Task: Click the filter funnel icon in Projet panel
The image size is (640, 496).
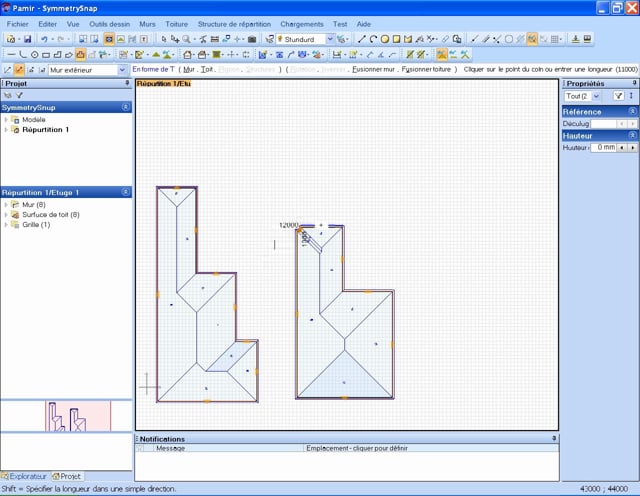Action: click(x=19, y=96)
